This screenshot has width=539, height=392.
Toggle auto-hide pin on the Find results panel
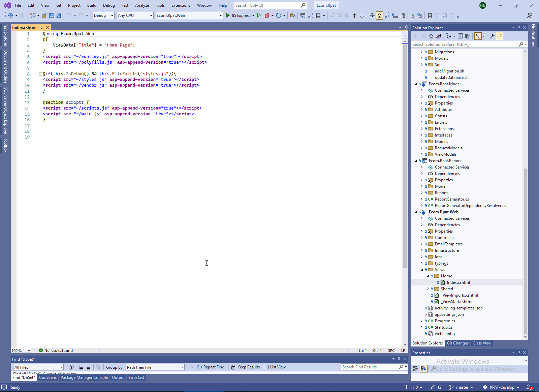point(399,359)
